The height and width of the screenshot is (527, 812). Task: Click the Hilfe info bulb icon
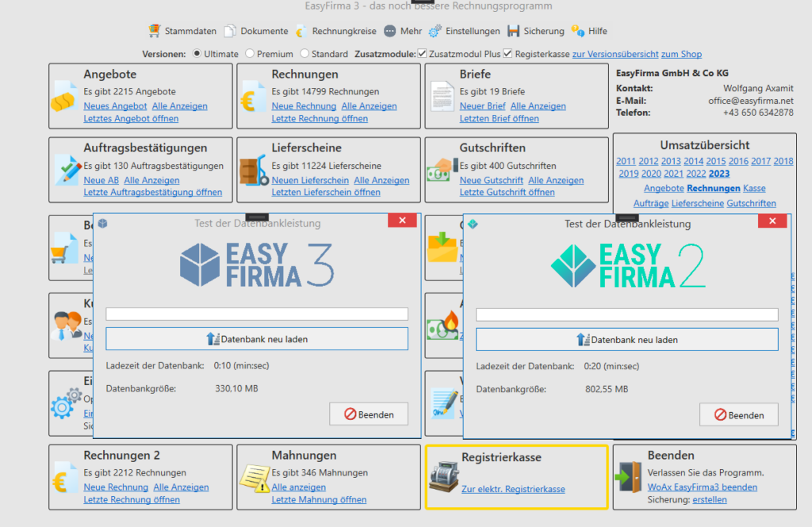578,31
